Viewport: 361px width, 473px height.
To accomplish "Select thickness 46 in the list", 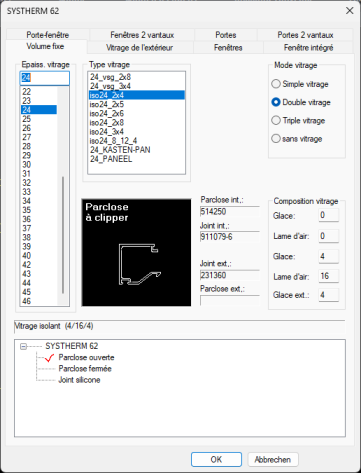I will tap(39, 301).
